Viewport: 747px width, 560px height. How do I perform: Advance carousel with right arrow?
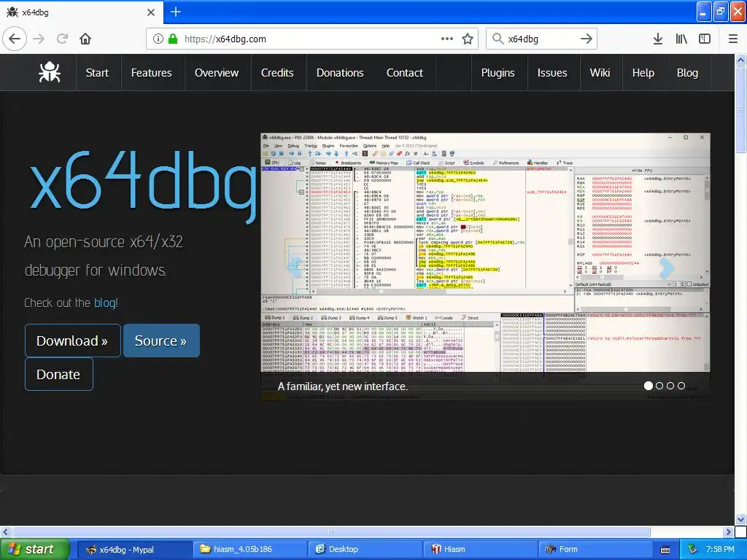click(667, 268)
